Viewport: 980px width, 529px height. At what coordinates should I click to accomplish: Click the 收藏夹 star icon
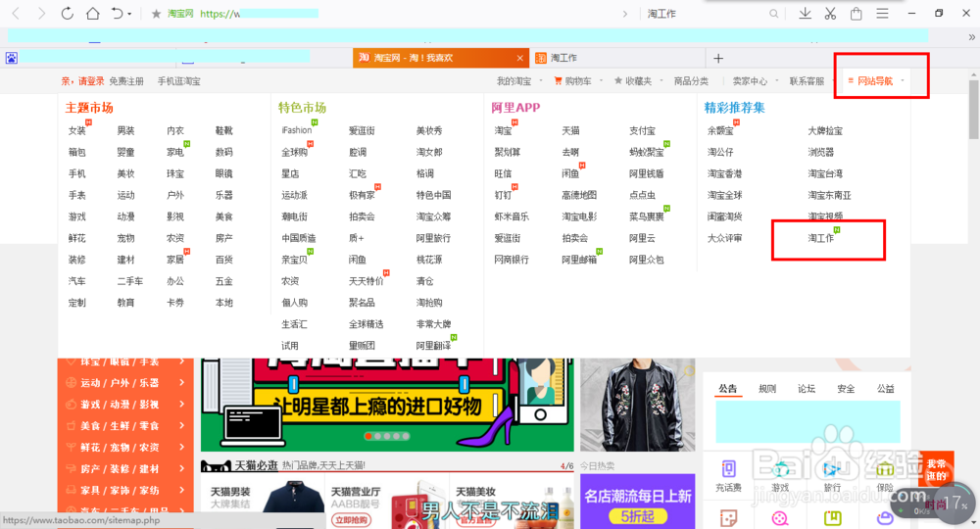point(618,80)
